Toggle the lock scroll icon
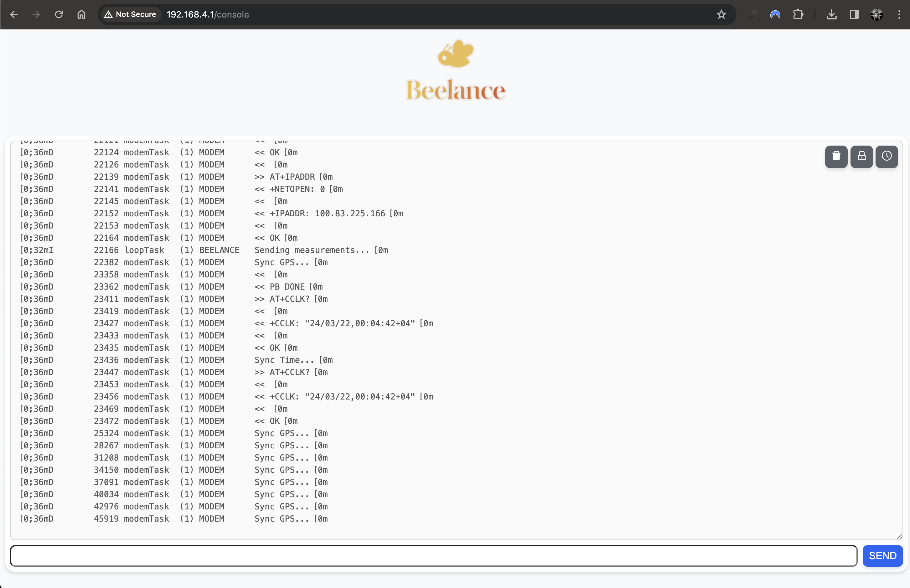The height and width of the screenshot is (588, 910). click(x=861, y=156)
